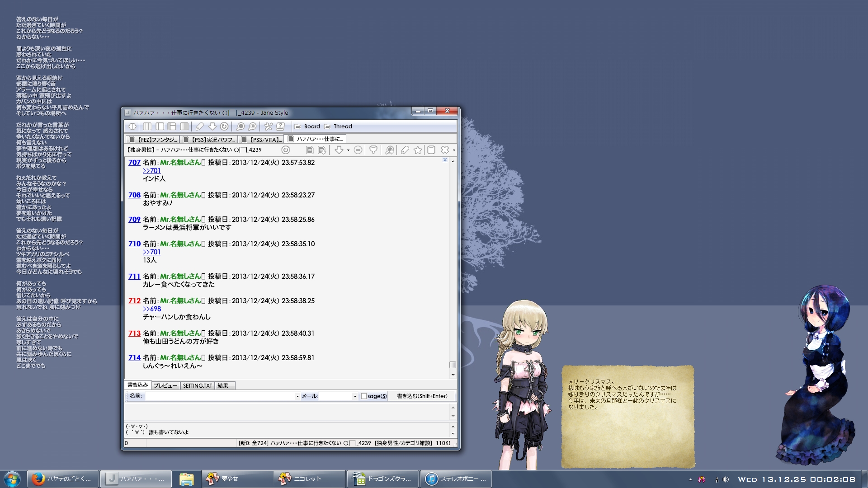Click the thread search magnifier icon
Screen dimensions: 868x488
(390, 150)
